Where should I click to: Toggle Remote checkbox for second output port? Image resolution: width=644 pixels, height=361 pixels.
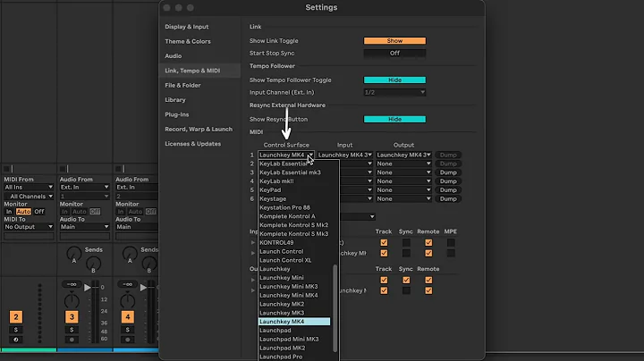point(428,290)
